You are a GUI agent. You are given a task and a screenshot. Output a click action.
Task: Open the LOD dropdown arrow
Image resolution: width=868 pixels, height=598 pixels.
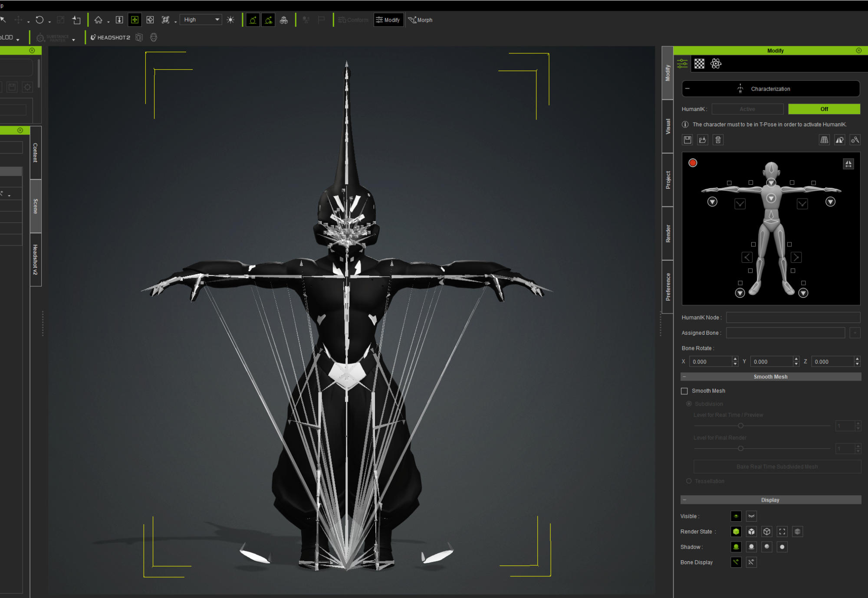point(18,39)
